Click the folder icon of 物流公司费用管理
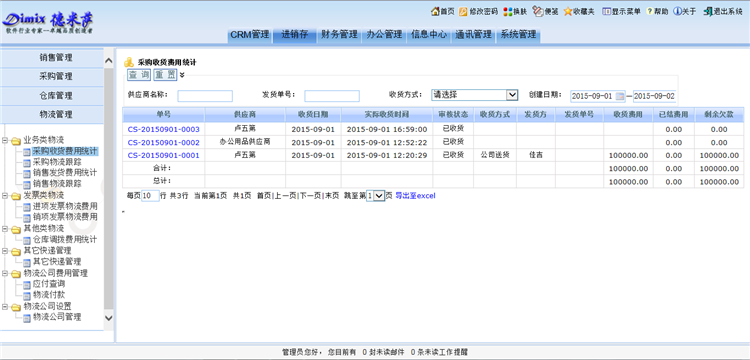Viewport: 750px width, 360px height. pos(16,274)
